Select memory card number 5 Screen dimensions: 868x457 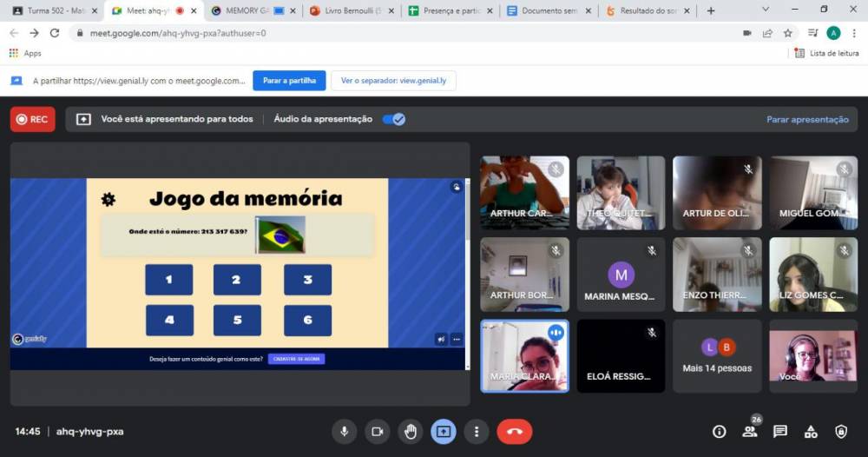coord(237,321)
